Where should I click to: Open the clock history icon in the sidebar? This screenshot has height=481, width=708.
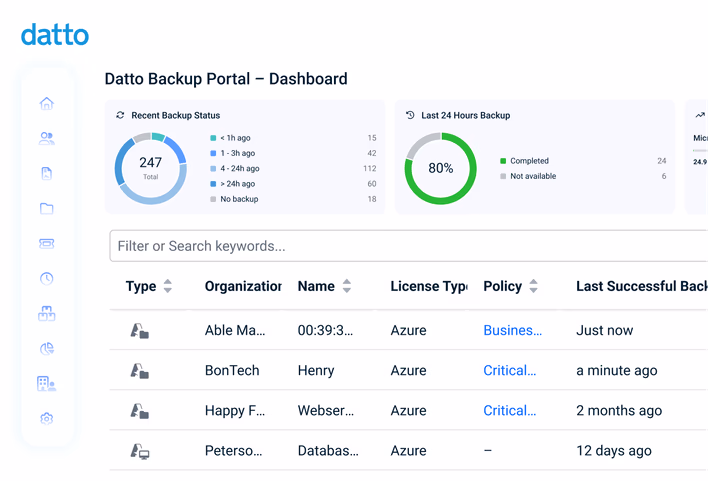(x=47, y=278)
